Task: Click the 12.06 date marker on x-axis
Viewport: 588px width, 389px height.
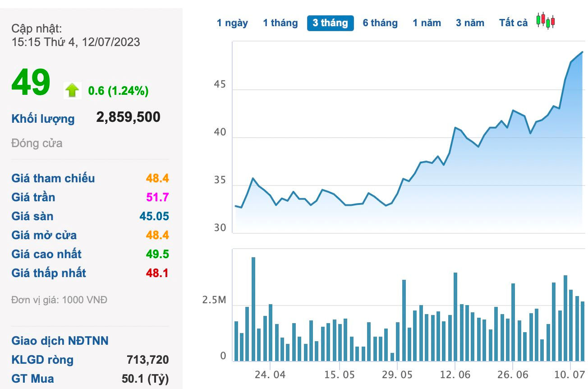Action: 455,375
